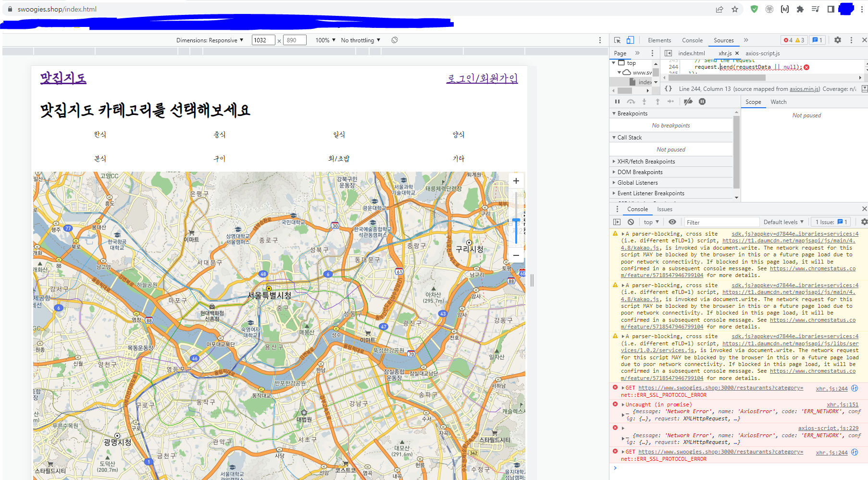This screenshot has height=480, width=868.
Task: Switch to the Watch tab
Action: click(778, 101)
